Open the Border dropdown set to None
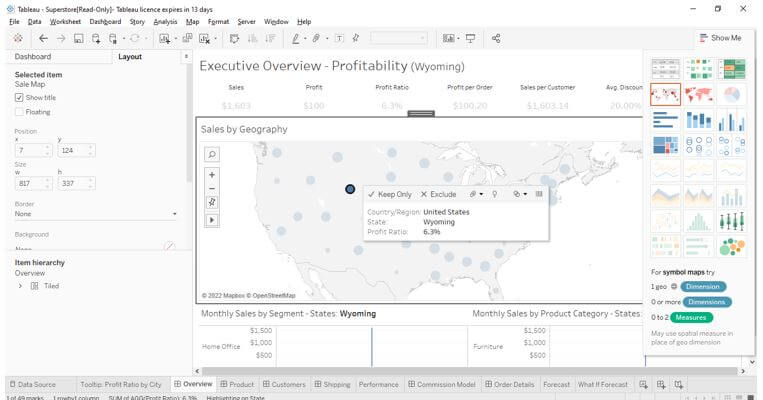 tap(95, 214)
